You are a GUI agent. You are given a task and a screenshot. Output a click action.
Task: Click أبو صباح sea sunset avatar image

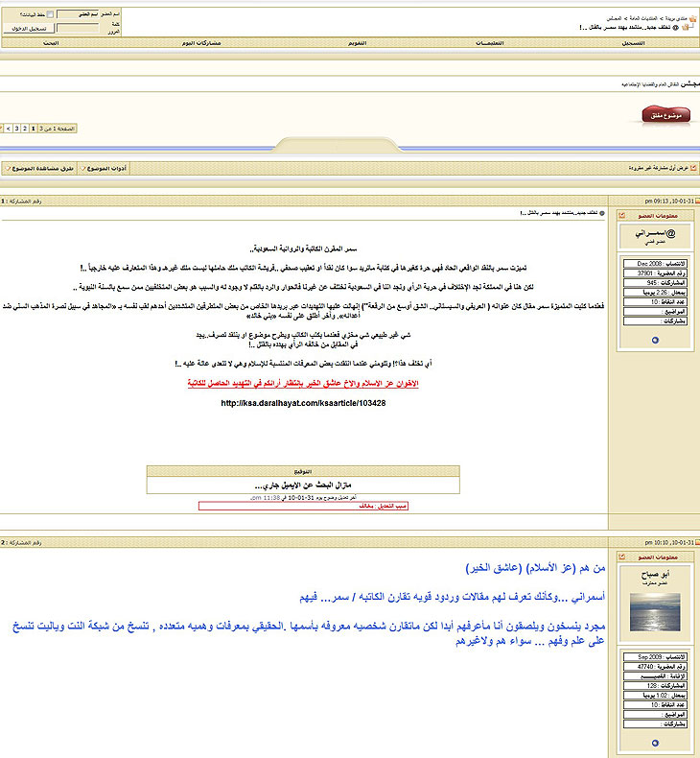point(655,612)
